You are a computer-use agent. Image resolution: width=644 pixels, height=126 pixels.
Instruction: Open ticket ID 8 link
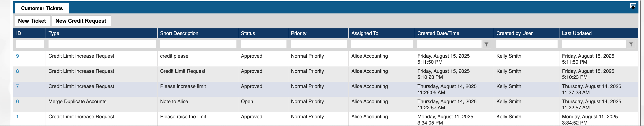[x=17, y=71]
